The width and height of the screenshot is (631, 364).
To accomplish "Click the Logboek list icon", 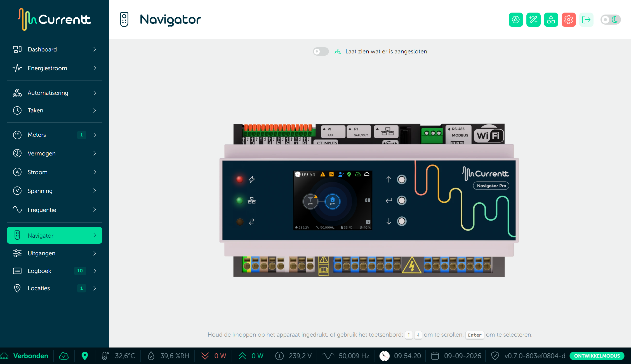I will pos(17,271).
